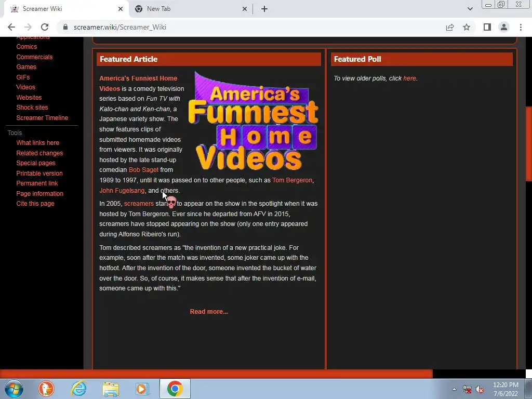Screen dimensions: 532x399
Task: Go back to the previous page
Action: click(x=11, y=27)
